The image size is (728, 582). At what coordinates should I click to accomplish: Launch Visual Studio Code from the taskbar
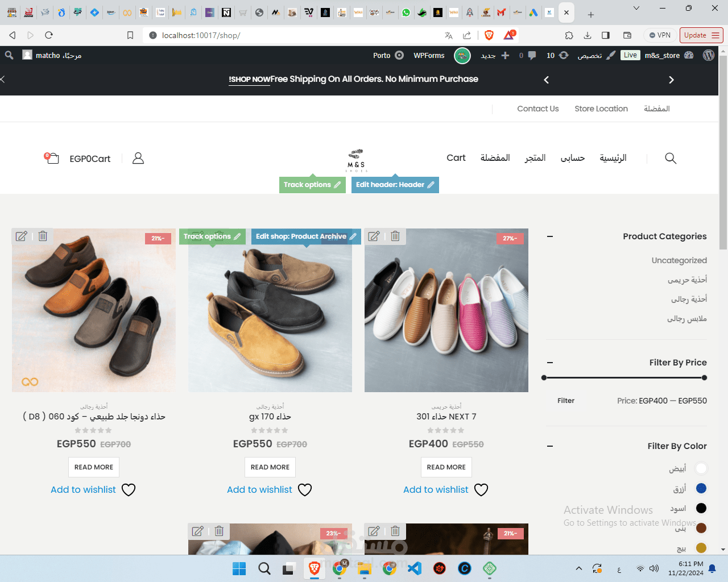[415, 568]
